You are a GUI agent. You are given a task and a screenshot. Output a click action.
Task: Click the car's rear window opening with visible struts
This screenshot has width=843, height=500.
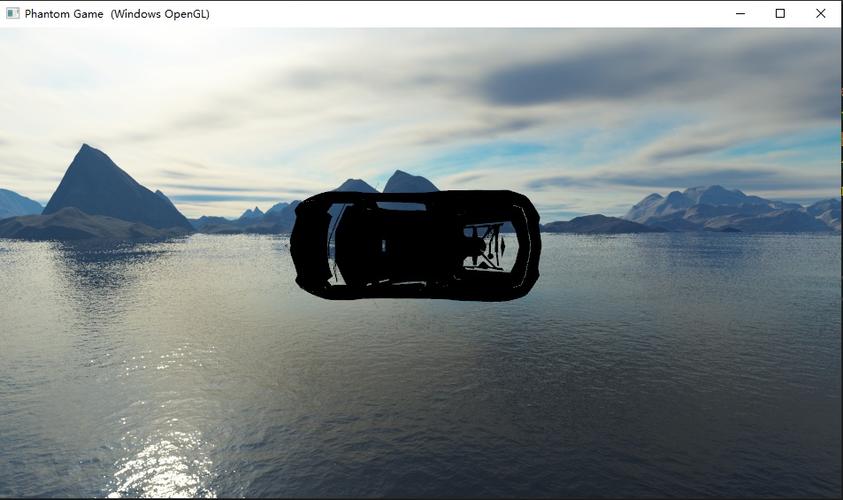(487, 247)
